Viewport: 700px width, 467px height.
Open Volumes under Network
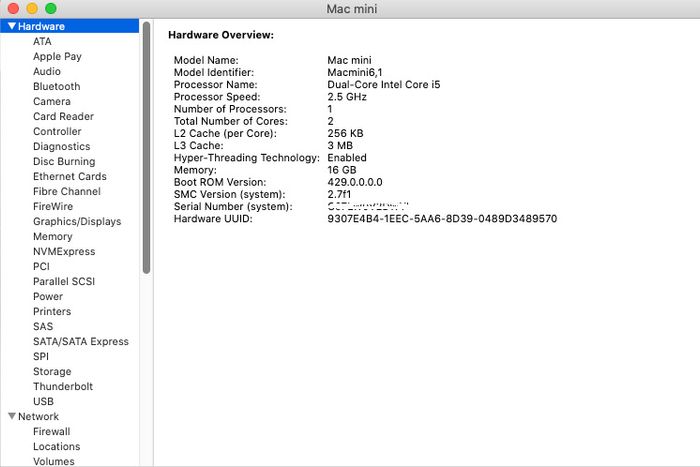[54, 461]
